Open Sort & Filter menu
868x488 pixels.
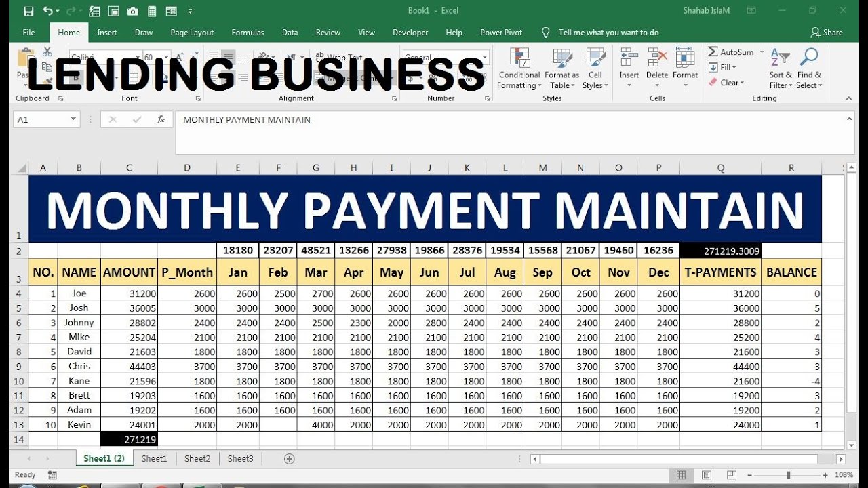point(781,68)
